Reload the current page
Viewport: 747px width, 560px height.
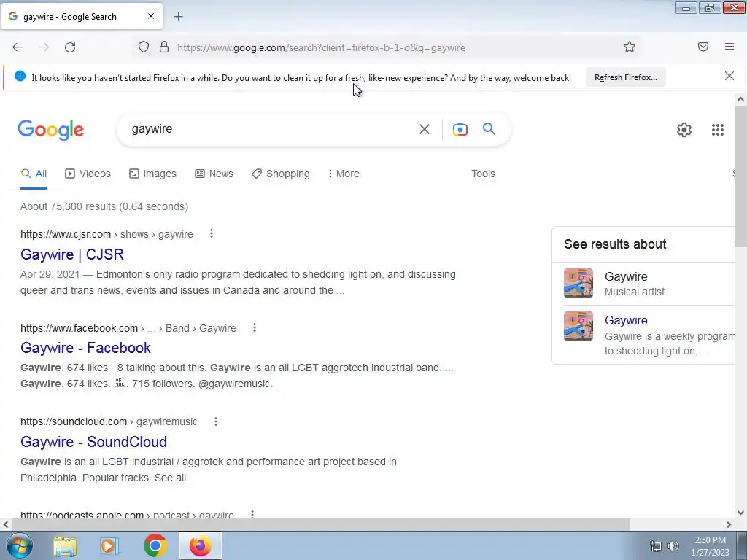tap(70, 47)
